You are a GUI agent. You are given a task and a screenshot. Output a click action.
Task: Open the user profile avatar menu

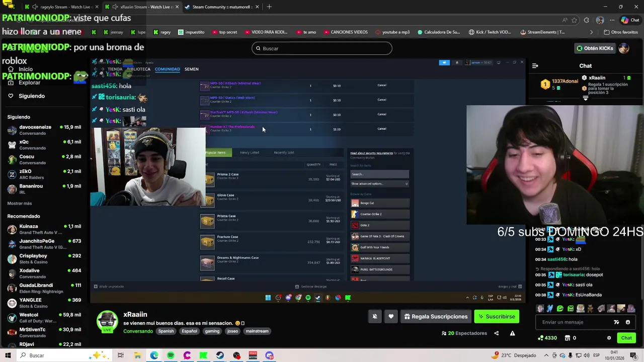624,48
